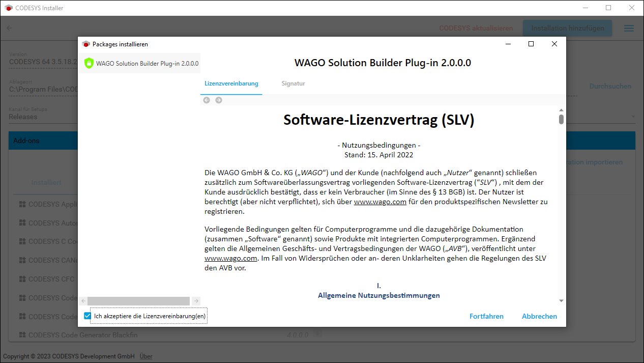Click package list scroll-right arrow
Viewport: 644px width, 363px height.
coord(196,301)
